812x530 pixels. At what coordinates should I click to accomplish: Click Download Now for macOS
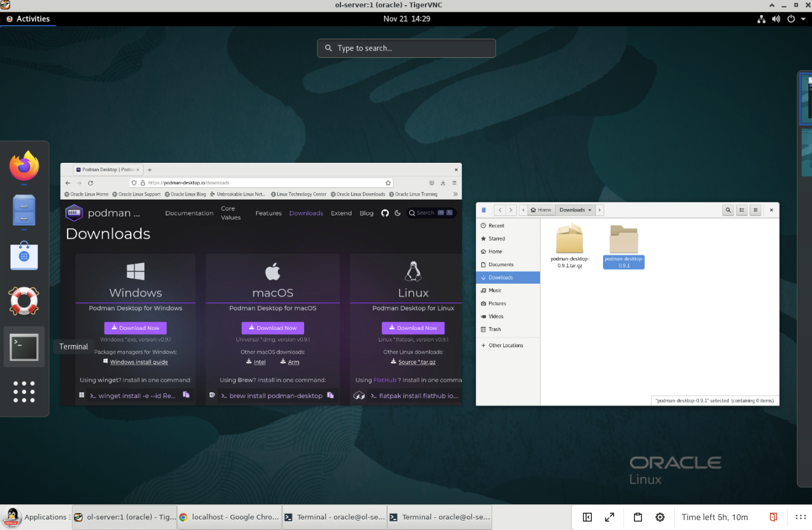pos(273,328)
